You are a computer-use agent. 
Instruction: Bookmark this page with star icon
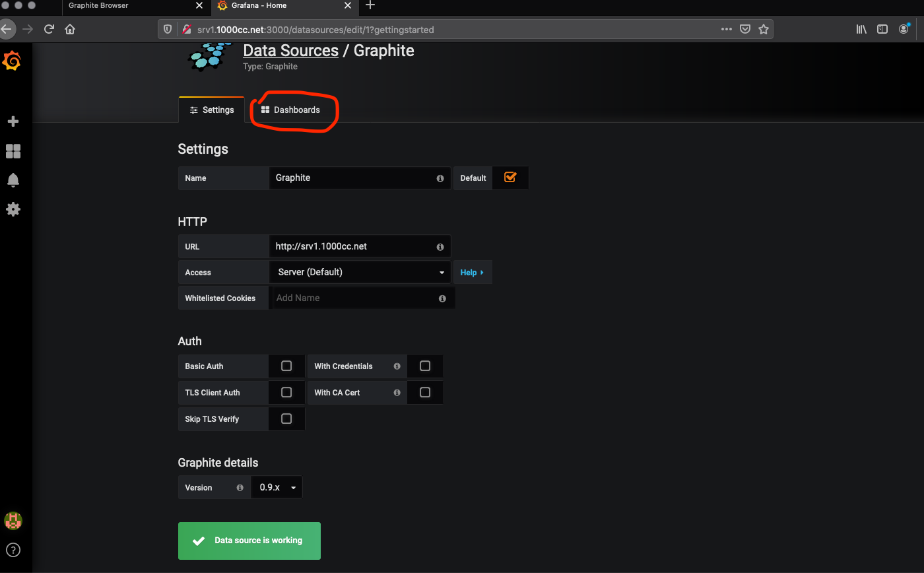pyautogui.click(x=764, y=29)
